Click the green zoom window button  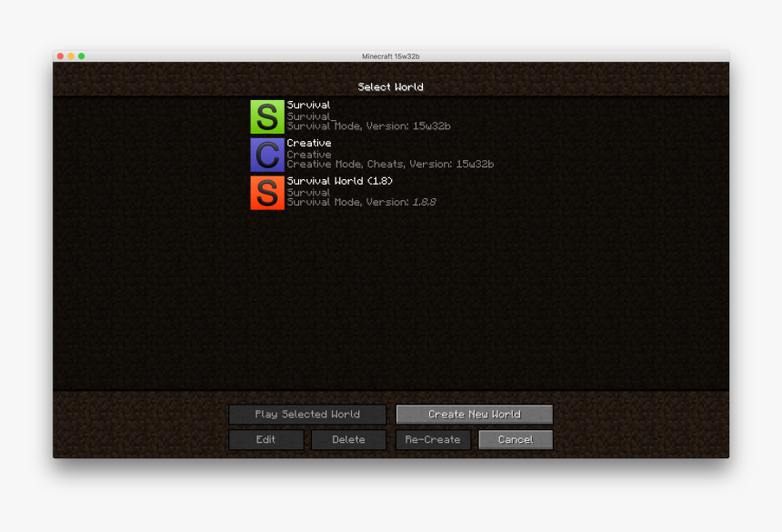pyautogui.click(x=83, y=55)
